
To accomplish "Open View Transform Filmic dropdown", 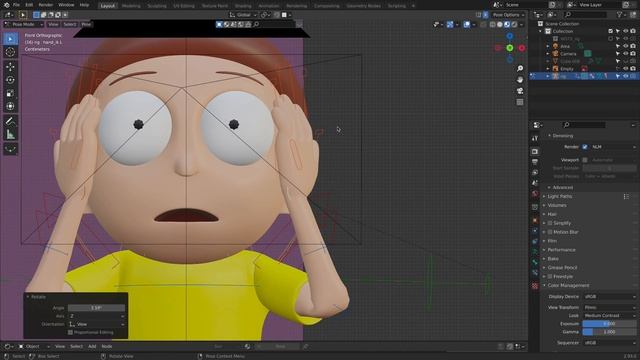I will (609, 307).
